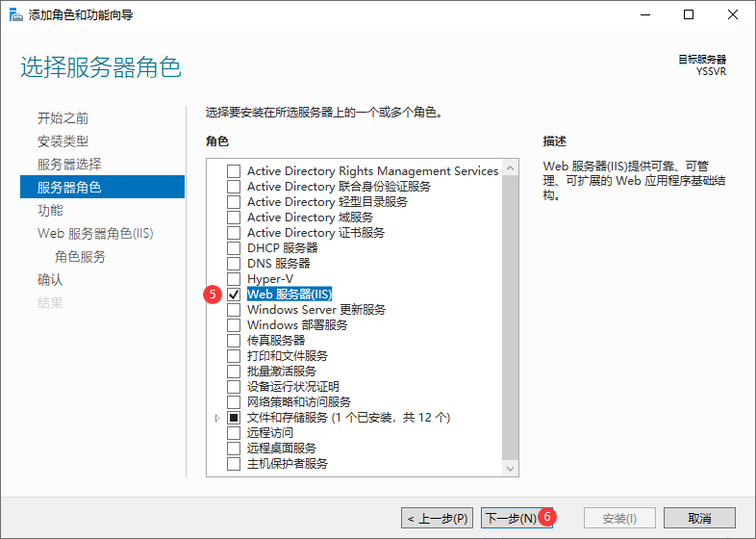Check the 设备运行状况证明 checkbox
The width and height of the screenshot is (756, 539).
(x=234, y=387)
